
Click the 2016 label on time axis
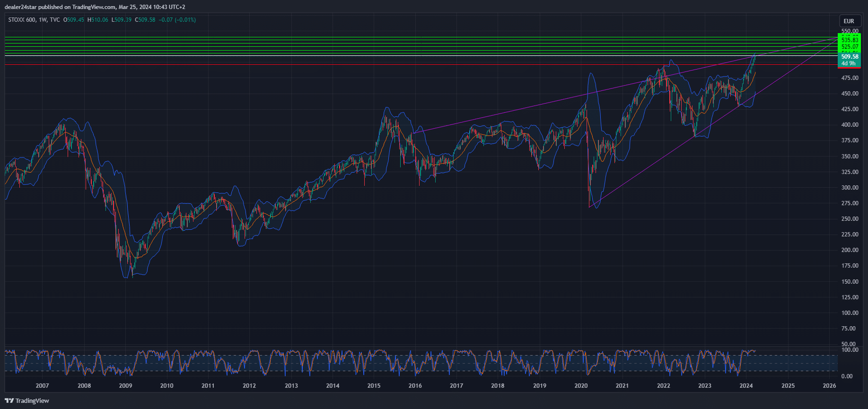pyautogui.click(x=415, y=386)
